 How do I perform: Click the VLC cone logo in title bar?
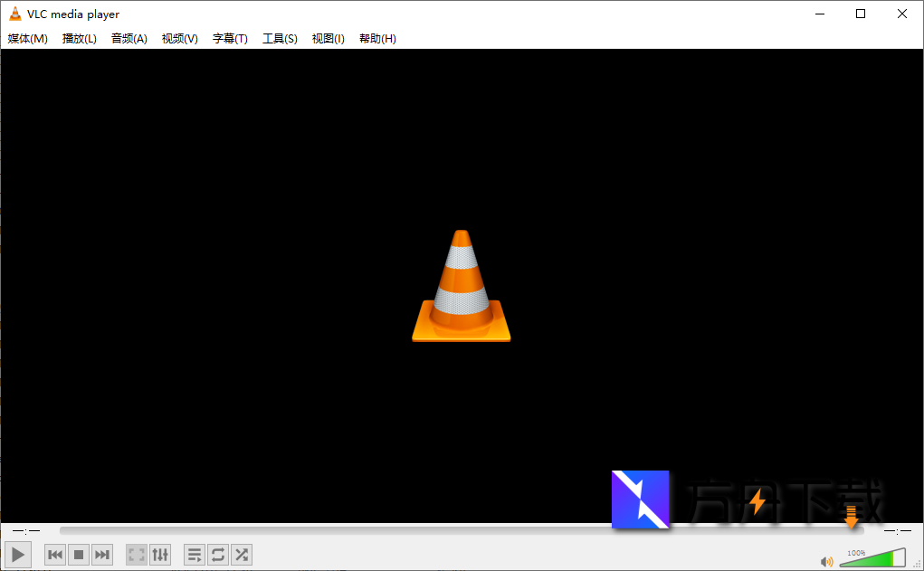pos(14,14)
